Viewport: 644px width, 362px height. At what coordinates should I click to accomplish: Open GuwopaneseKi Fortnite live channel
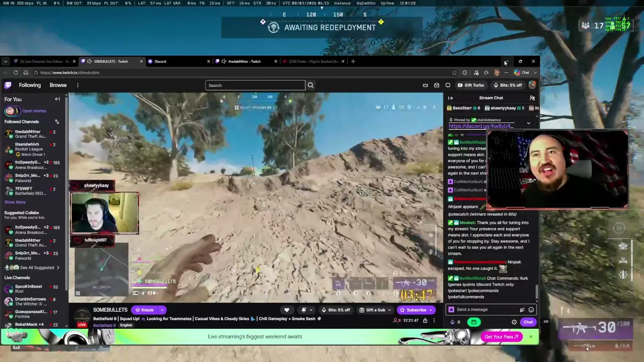tap(32, 314)
